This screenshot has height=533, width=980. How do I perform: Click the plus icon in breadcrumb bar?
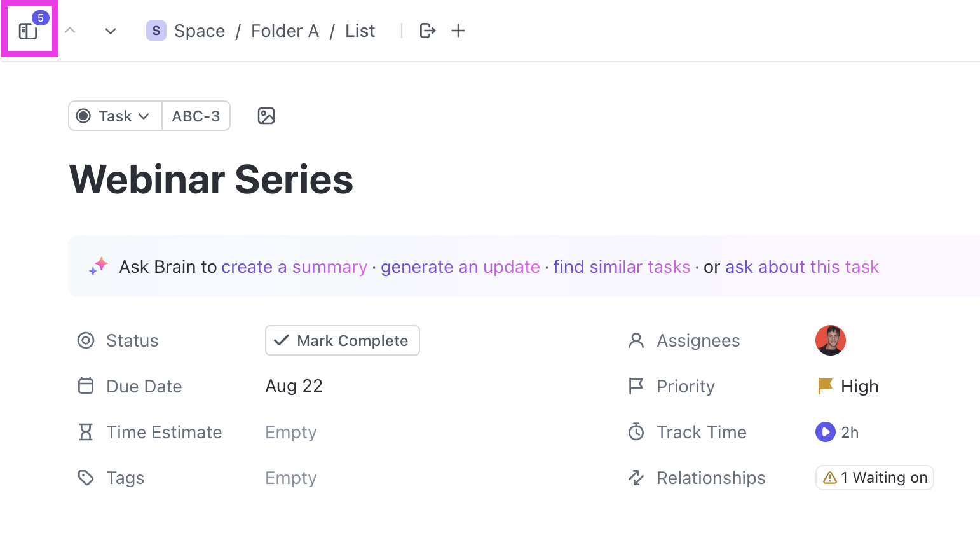pos(458,31)
